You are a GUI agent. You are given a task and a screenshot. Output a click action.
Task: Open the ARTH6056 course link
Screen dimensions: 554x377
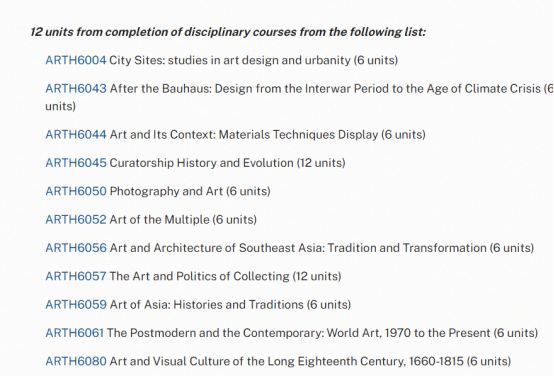click(x=76, y=248)
